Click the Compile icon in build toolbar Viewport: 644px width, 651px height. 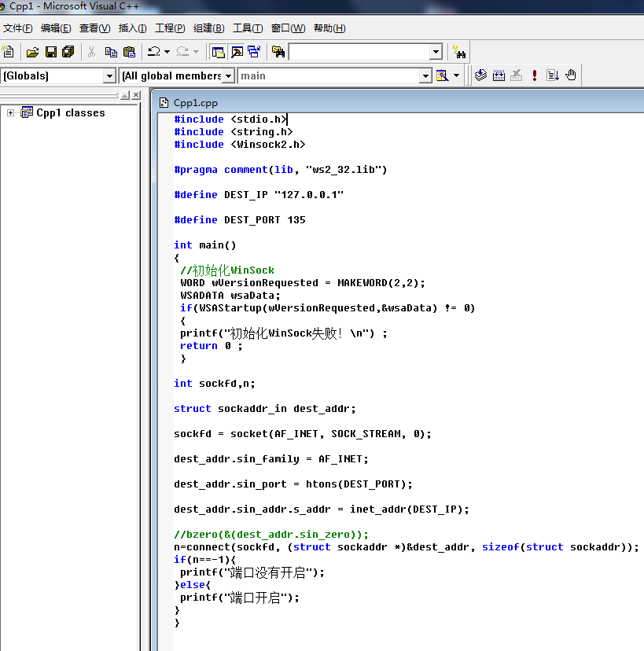click(481, 75)
